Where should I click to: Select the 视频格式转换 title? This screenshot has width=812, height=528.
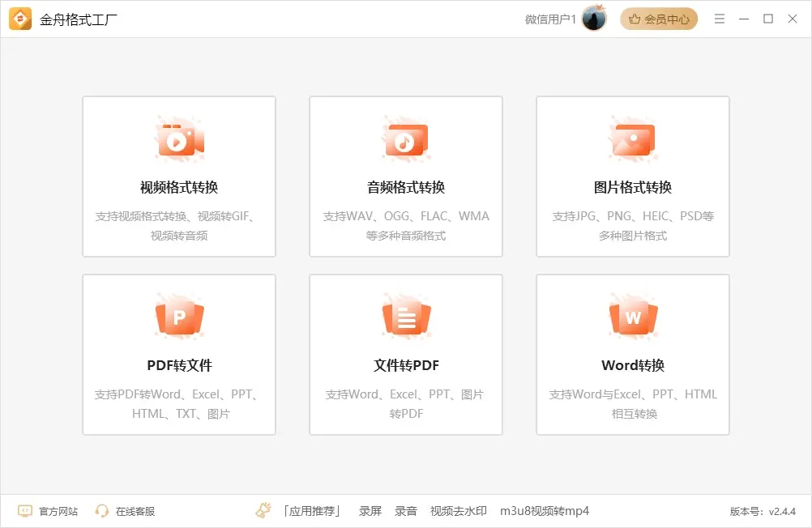click(179, 187)
